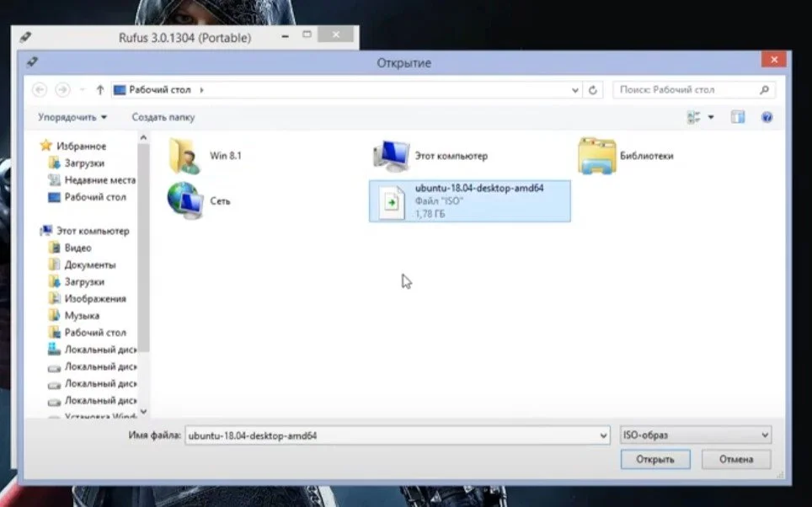Open recent locations dropdown next to Forward
The width and height of the screenshot is (812, 507).
(x=82, y=90)
